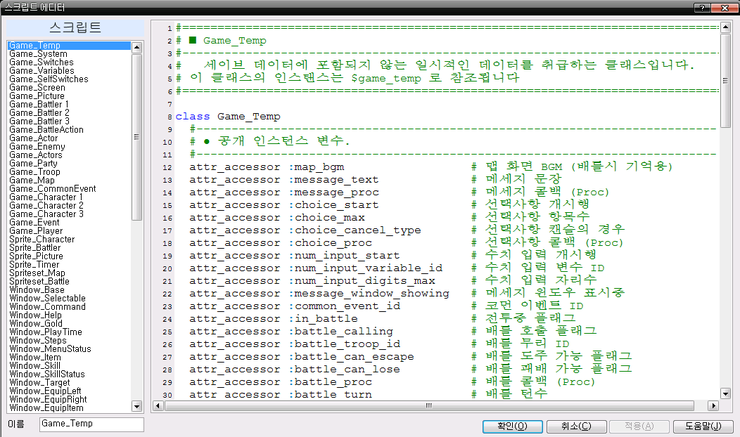The height and width of the screenshot is (437, 740).
Task: Select Sprite_Picture script
Action: pos(69,256)
